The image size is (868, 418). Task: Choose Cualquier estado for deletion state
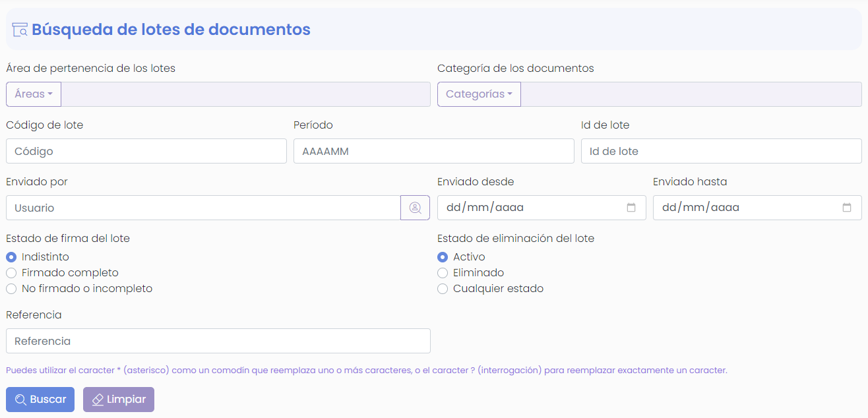(x=443, y=288)
